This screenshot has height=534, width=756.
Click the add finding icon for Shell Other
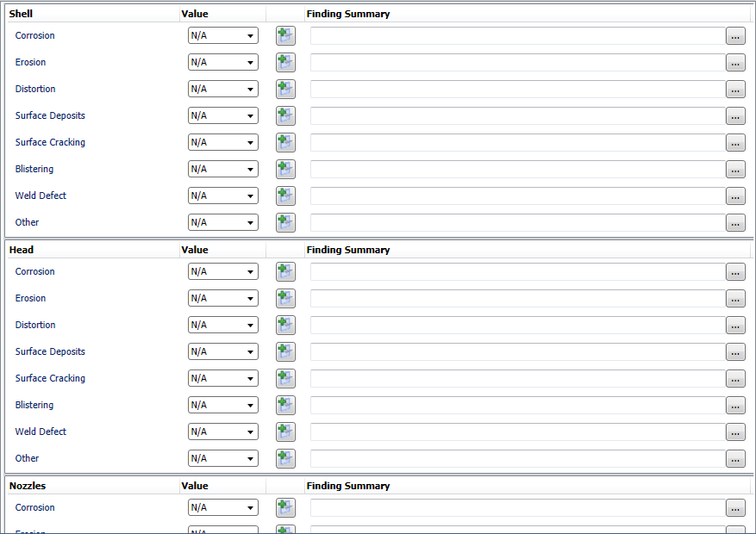[x=284, y=222]
